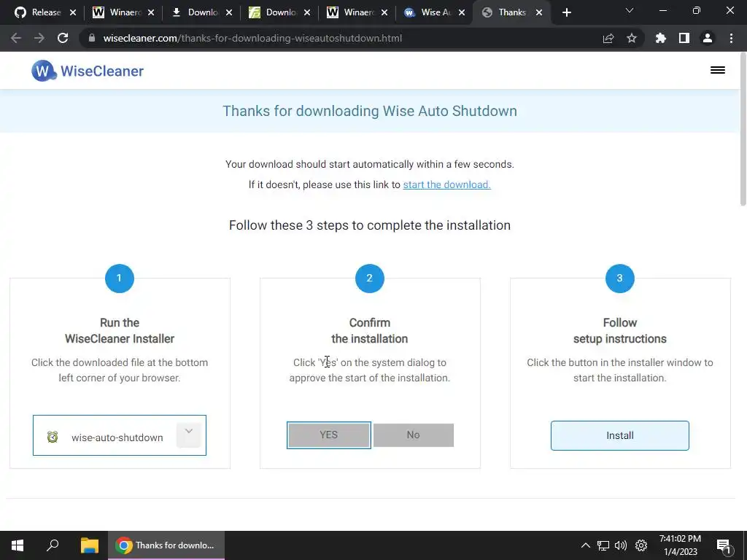Open File Explorer from the taskbar
The width and height of the screenshot is (747, 560).
(90, 545)
